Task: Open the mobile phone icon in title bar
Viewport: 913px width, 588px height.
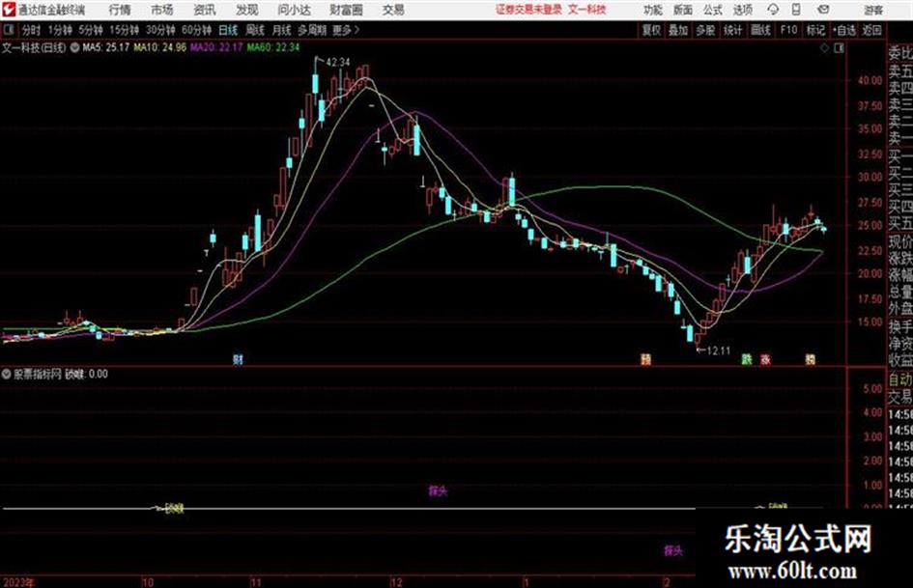Action: (796, 10)
